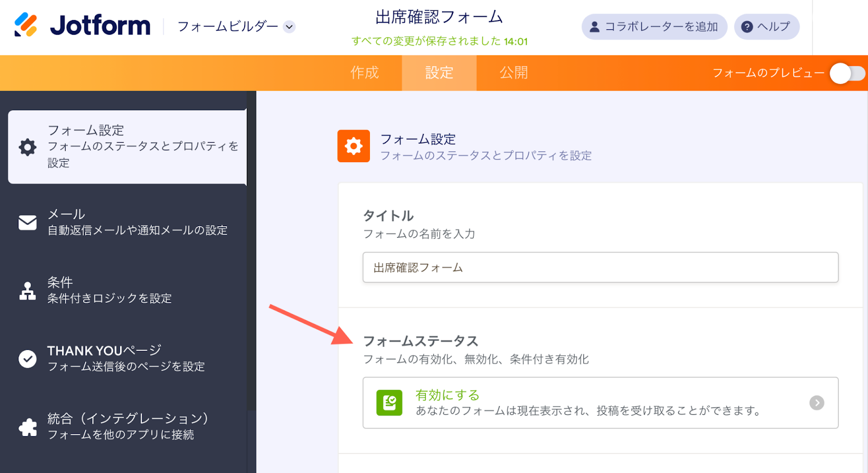Click the 出席確認フォーム header title

[x=439, y=17]
